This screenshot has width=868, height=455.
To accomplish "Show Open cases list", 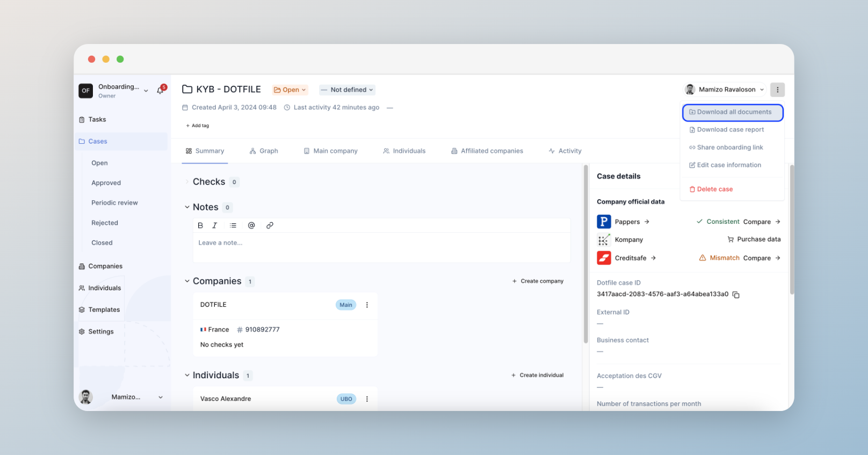I will pyautogui.click(x=99, y=163).
